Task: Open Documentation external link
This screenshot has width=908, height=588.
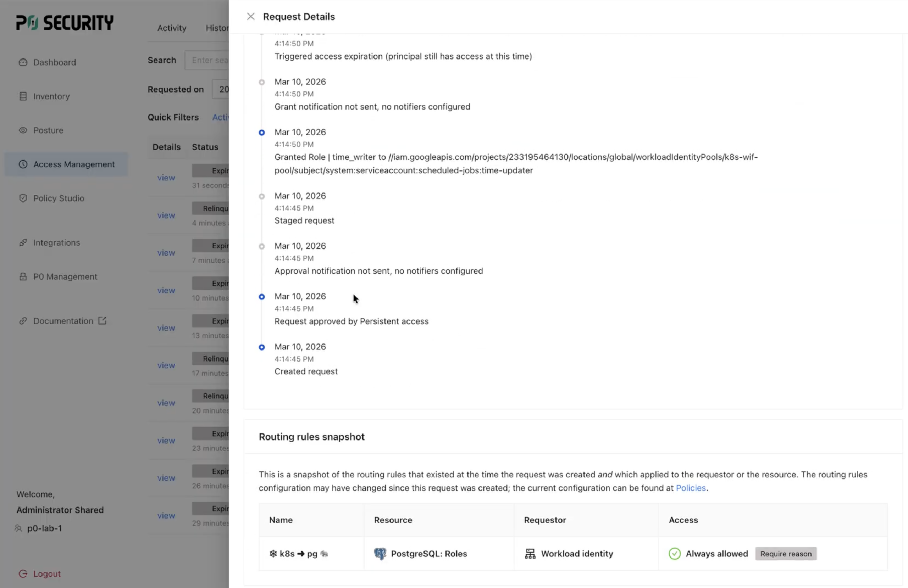Action: click(x=102, y=321)
